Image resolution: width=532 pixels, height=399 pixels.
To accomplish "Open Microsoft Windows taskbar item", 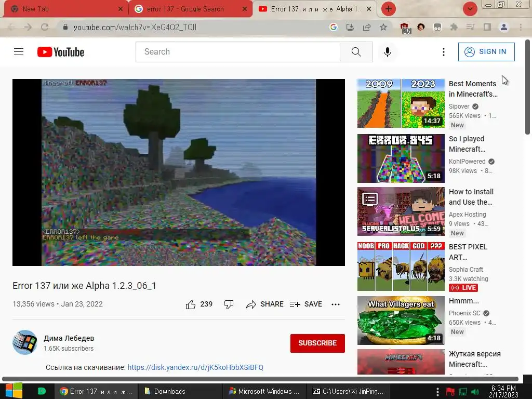I will [x=264, y=391].
